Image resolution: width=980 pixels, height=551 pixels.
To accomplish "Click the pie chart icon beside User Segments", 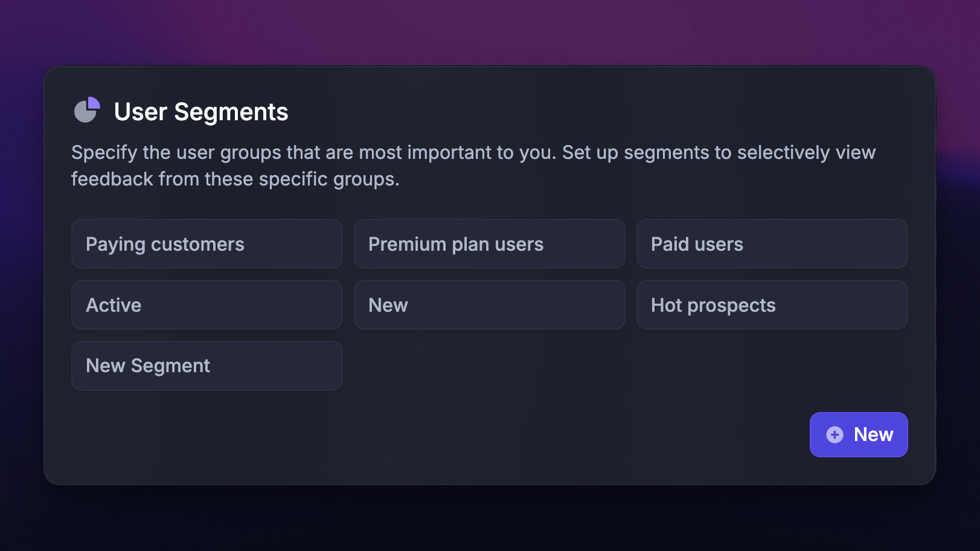I will (x=86, y=110).
